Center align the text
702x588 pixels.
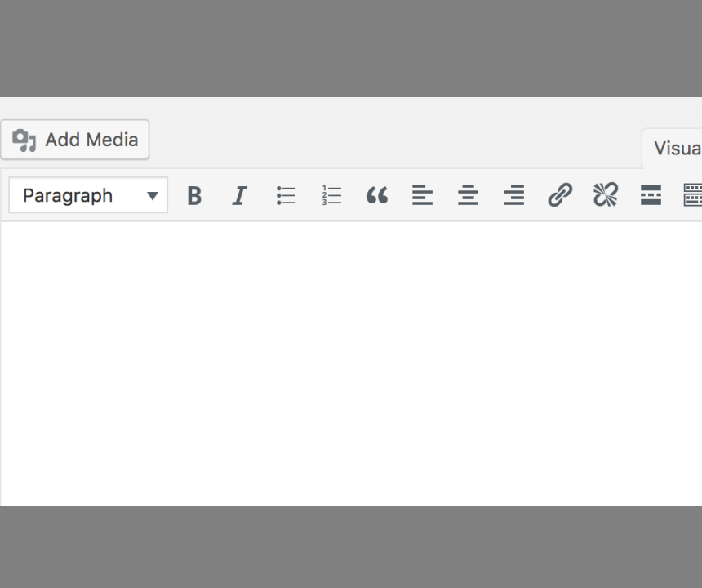(x=468, y=195)
